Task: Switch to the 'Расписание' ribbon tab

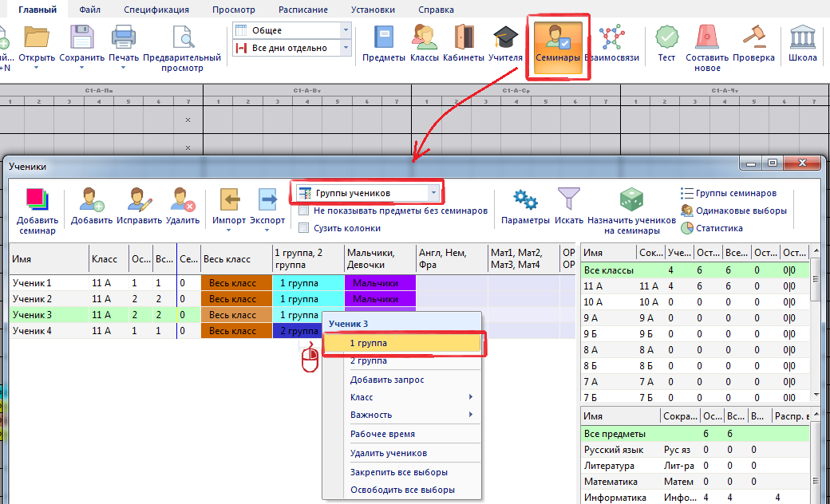Action: (x=302, y=10)
